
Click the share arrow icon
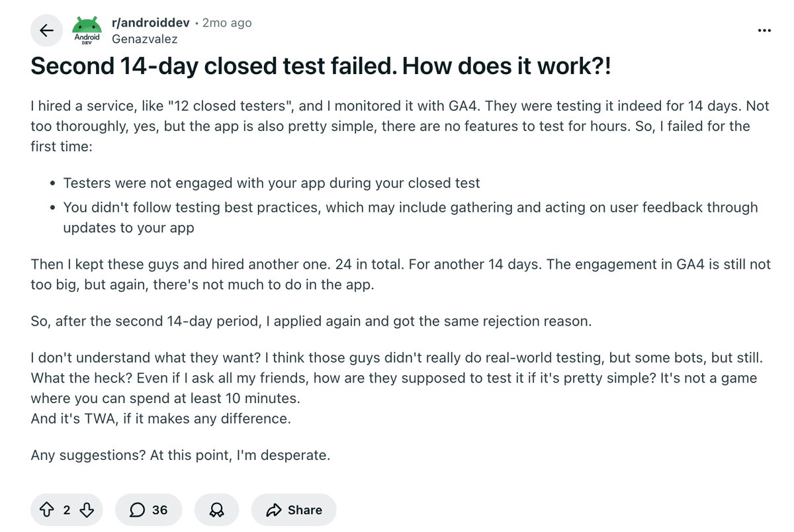click(275, 510)
